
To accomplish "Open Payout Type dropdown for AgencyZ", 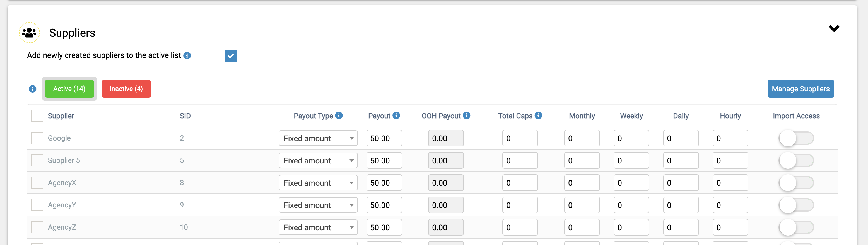I will coord(318,227).
